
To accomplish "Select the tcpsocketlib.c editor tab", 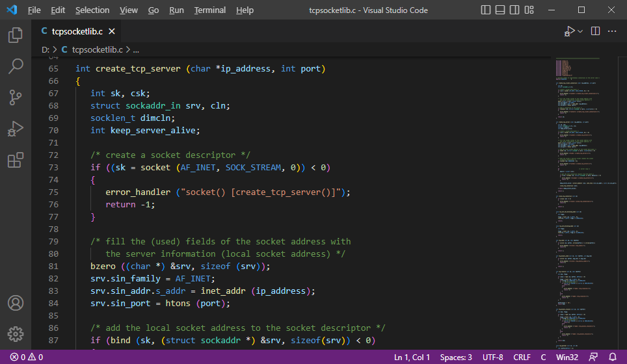I will (77, 31).
